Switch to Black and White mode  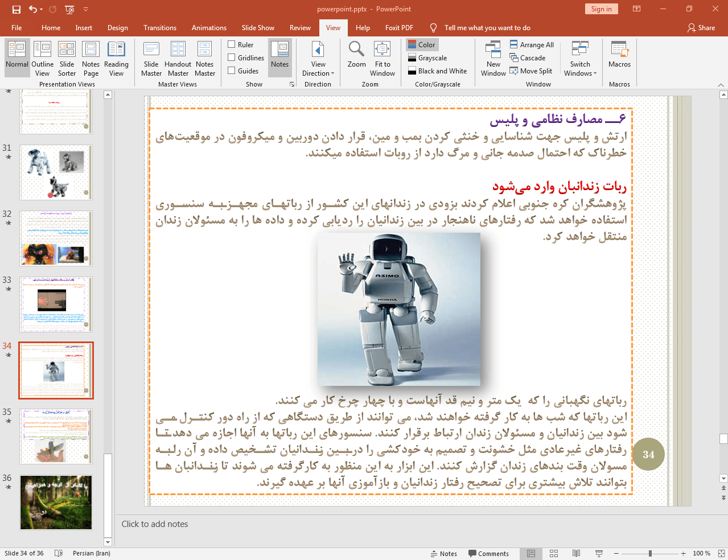[x=438, y=71]
